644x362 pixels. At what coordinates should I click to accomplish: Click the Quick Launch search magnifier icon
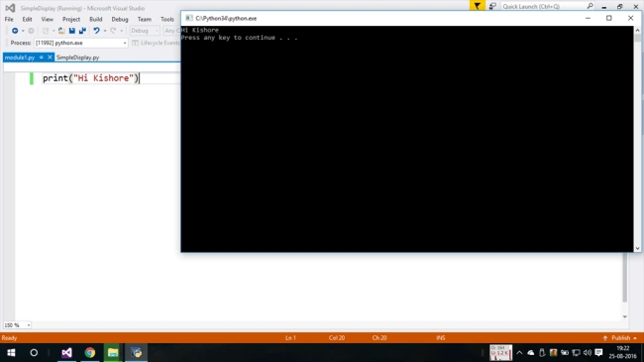pos(590,6)
